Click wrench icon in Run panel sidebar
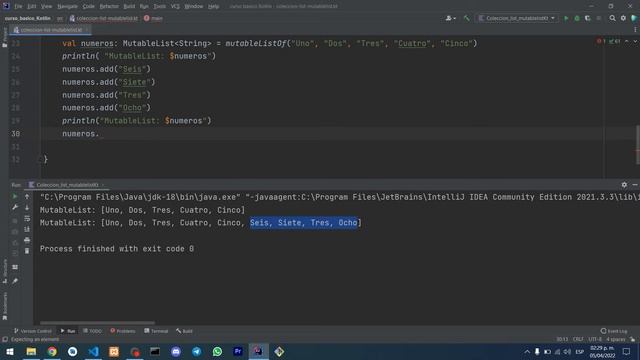 coord(15,207)
